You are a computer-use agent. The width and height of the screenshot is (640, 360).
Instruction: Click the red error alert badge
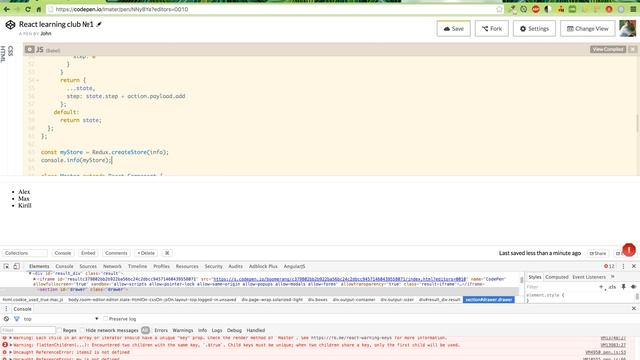pyautogui.click(x=629, y=249)
